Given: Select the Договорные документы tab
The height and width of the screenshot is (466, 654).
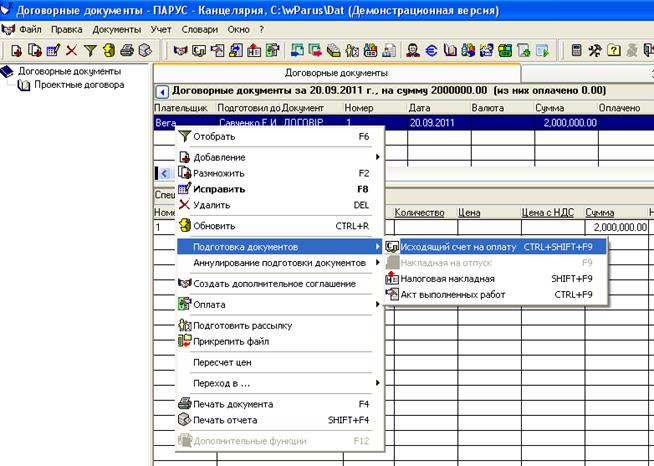Looking at the screenshot, I should point(336,73).
